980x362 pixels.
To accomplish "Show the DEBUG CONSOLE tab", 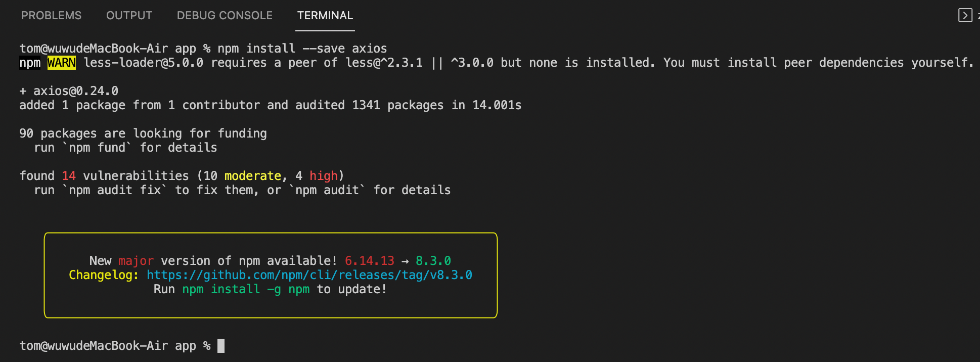I will tap(225, 16).
